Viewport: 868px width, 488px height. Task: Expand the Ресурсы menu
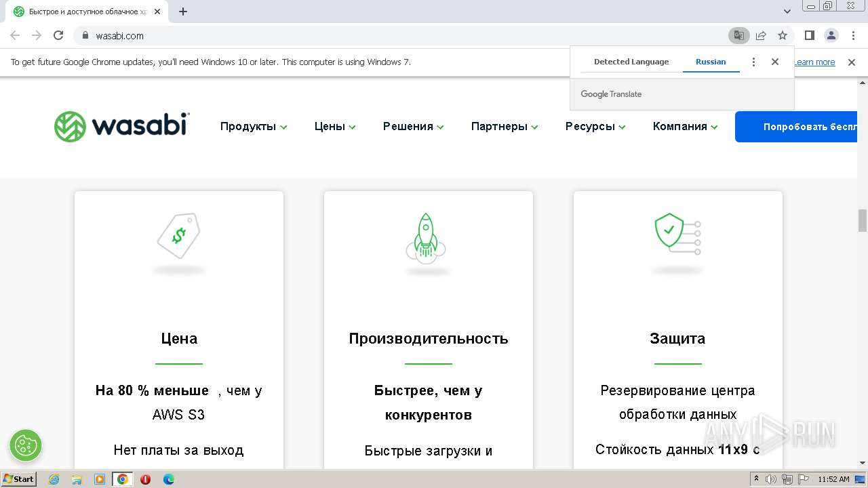coord(595,127)
